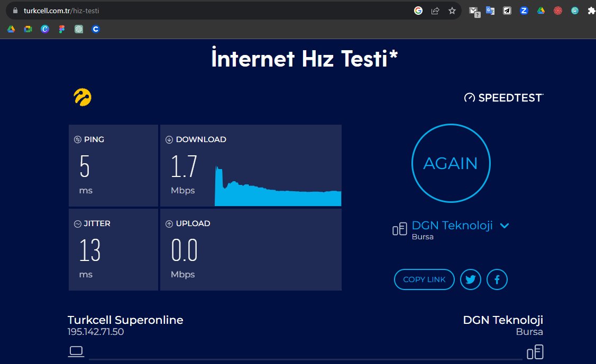
Task: Click the red round extension icon
Action: coord(557,11)
